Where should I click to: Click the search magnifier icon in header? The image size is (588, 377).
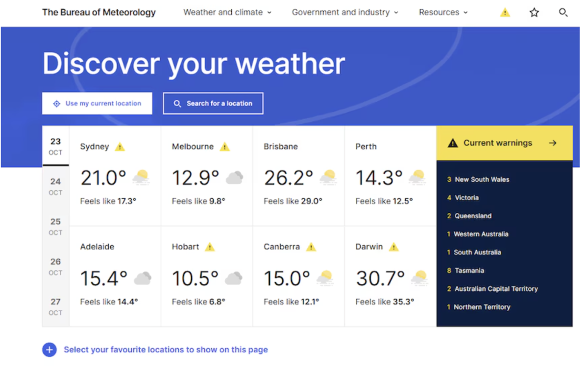pyautogui.click(x=563, y=13)
